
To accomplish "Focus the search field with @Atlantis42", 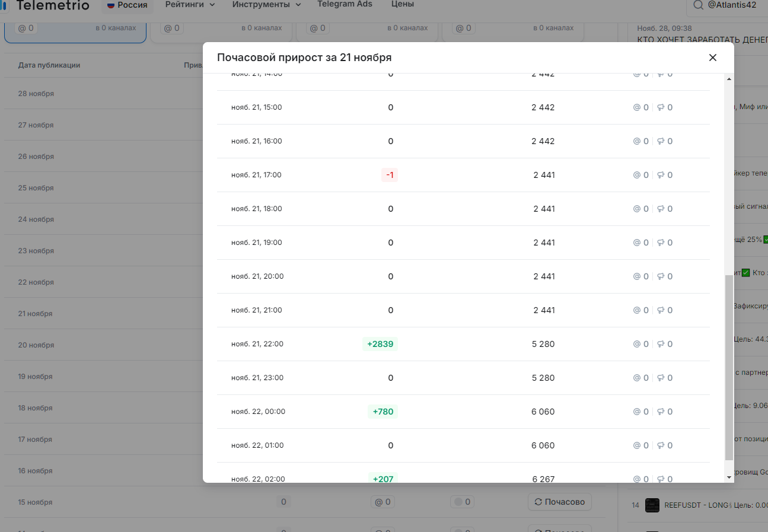I will (732, 5).
